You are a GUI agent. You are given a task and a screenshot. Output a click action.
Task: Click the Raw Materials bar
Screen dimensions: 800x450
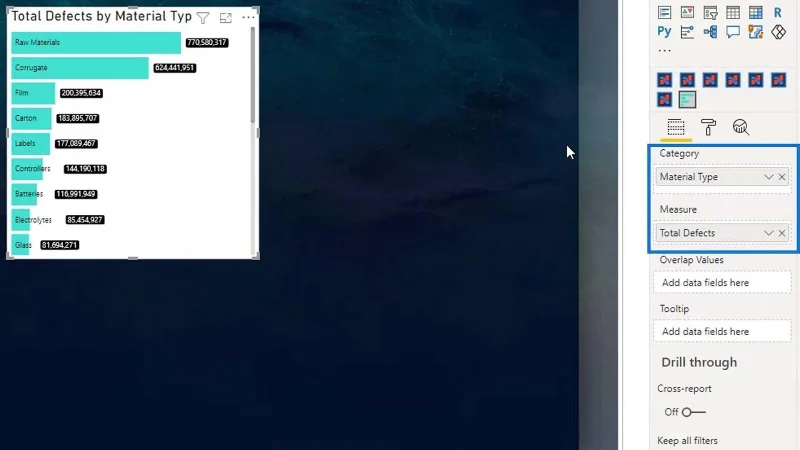[96, 42]
